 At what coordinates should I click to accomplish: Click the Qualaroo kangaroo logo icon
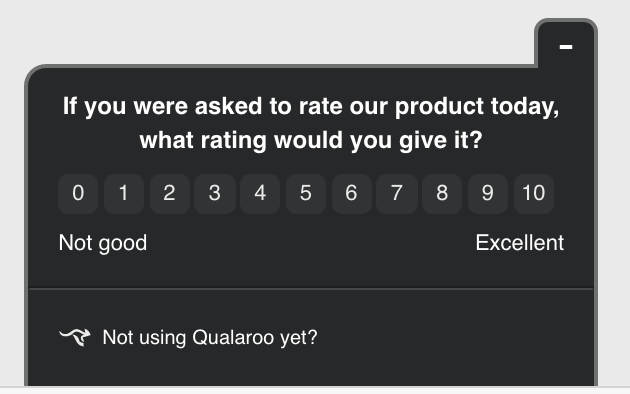(75, 337)
